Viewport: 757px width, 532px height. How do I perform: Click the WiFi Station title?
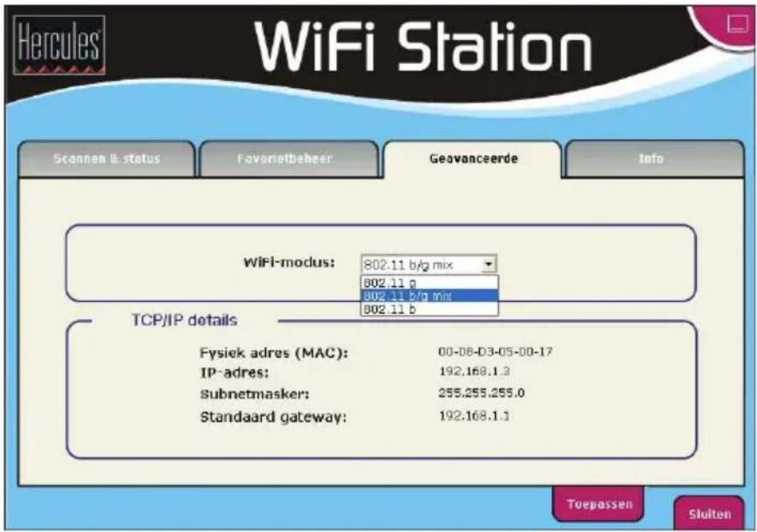[424, 47]
